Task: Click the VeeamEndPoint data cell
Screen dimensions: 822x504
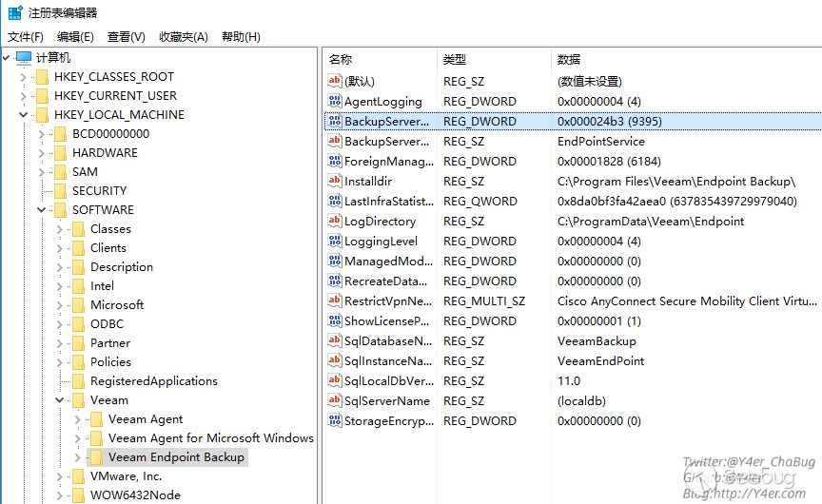Action: tap(600, 361)
